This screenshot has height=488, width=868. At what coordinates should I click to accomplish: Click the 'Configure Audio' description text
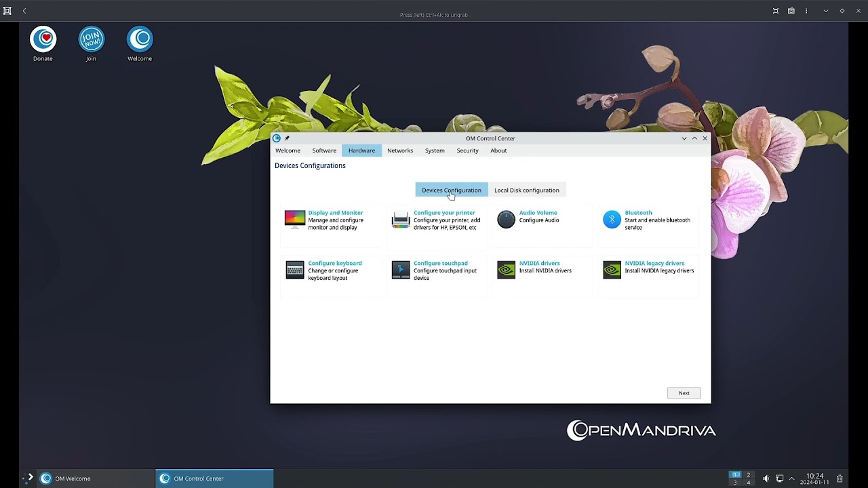pos(539,220)
